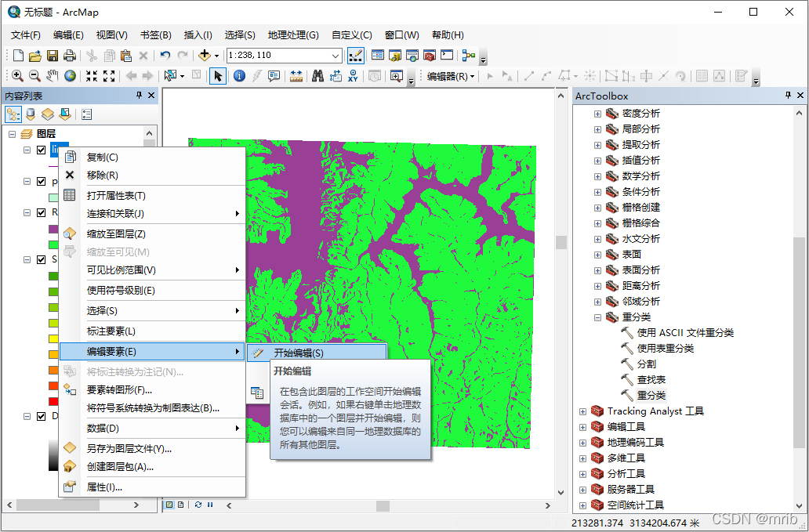Open the red ArcToolbox icon
Viewport: 809px width, 532px height.
click(x=430, y=56)
